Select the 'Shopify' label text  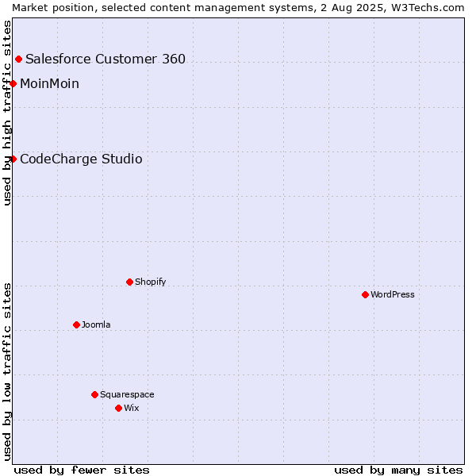tap(150, 282)
